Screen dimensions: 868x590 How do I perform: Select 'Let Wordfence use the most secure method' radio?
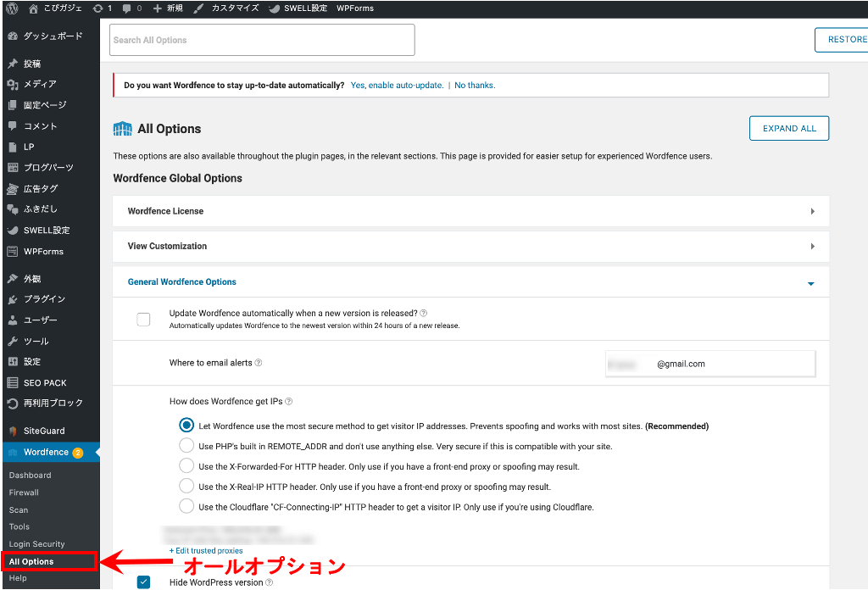pyautogui.click(x=186, y=426)
